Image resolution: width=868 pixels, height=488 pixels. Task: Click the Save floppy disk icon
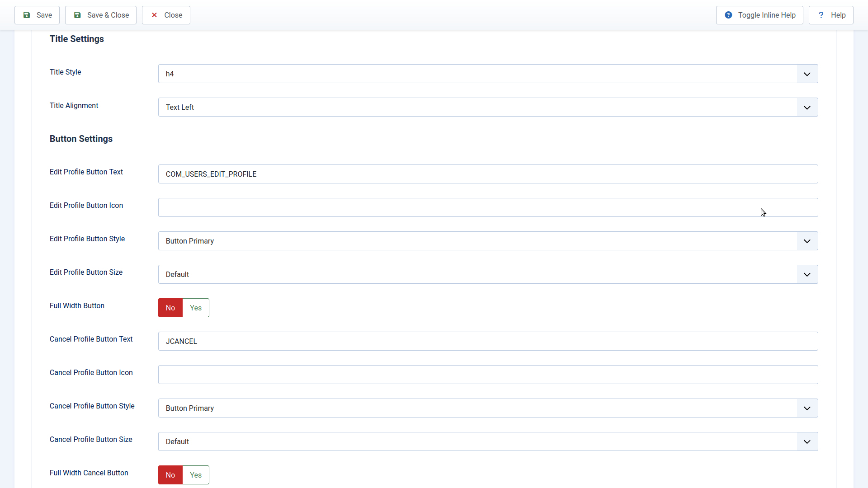coord(27,15)
